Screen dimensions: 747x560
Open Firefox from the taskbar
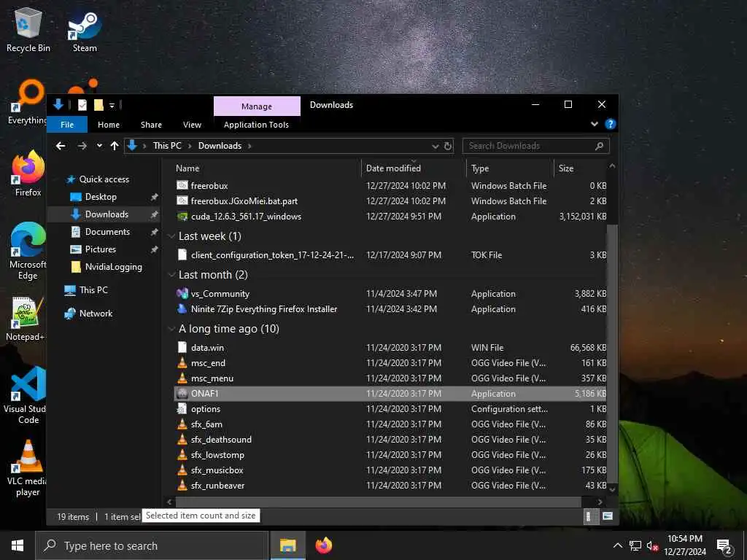(324, 545)
